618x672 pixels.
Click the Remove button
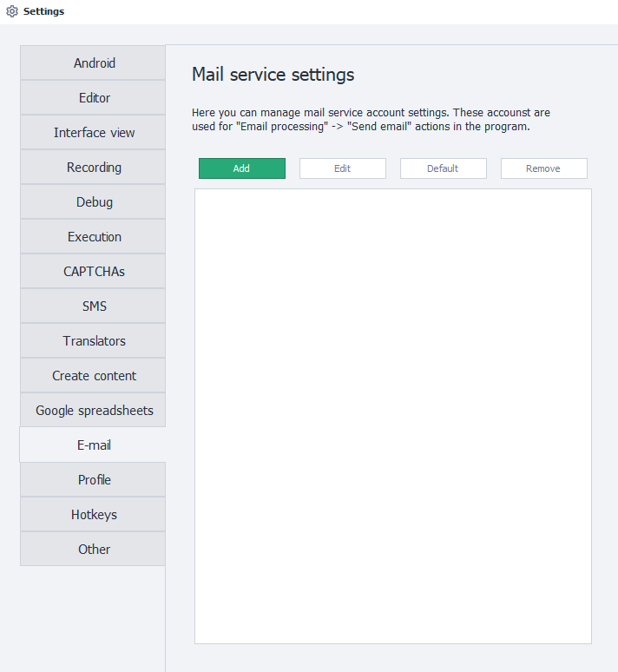543,168
